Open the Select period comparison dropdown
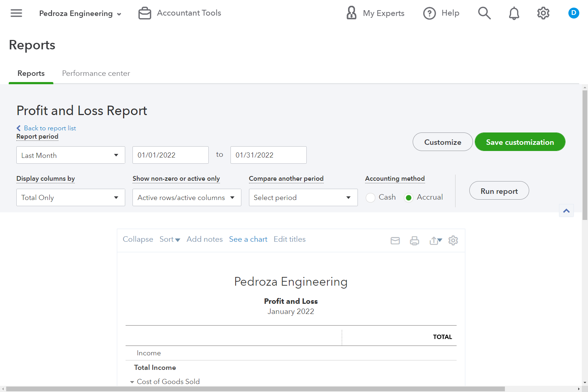 pyautogui.click(x=303, y=197)
